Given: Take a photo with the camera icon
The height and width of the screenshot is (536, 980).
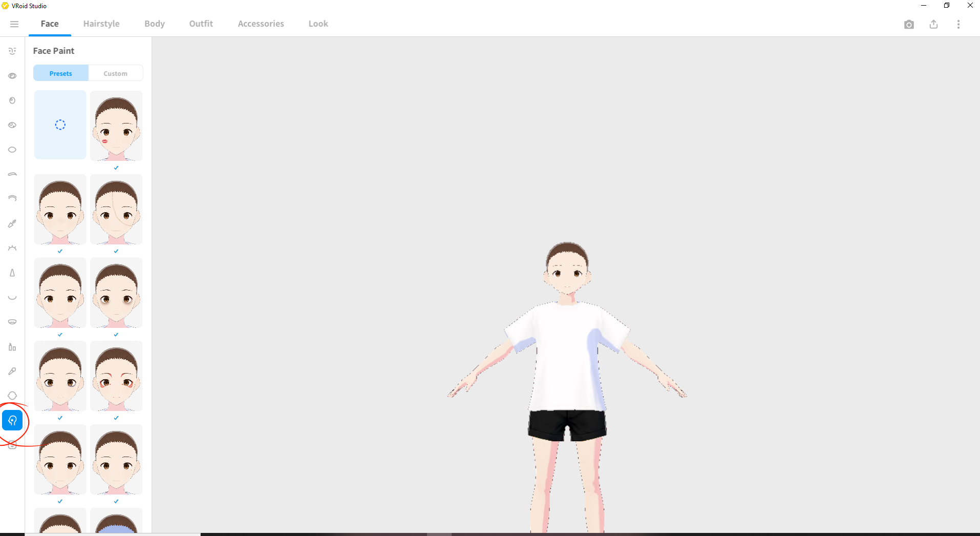Looking at the screenshot, I should (x=909, y=25).
